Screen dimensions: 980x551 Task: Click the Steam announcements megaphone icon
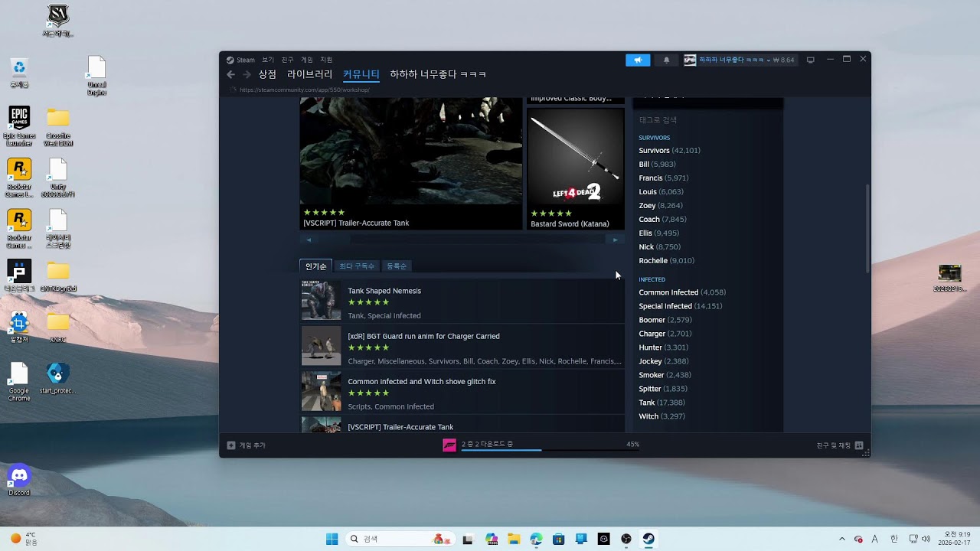637,60
